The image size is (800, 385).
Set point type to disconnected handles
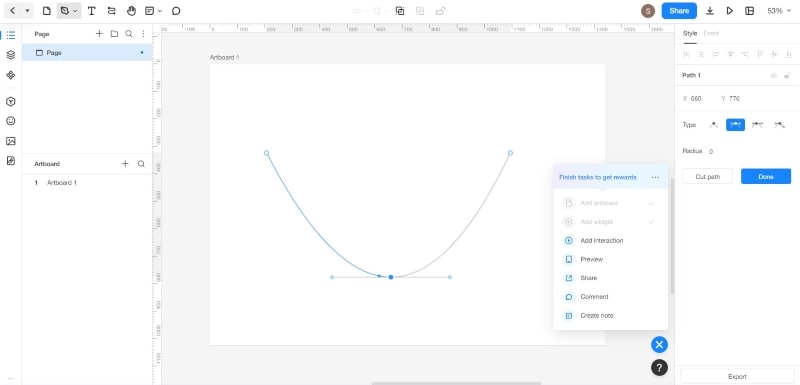click(779, 125)
